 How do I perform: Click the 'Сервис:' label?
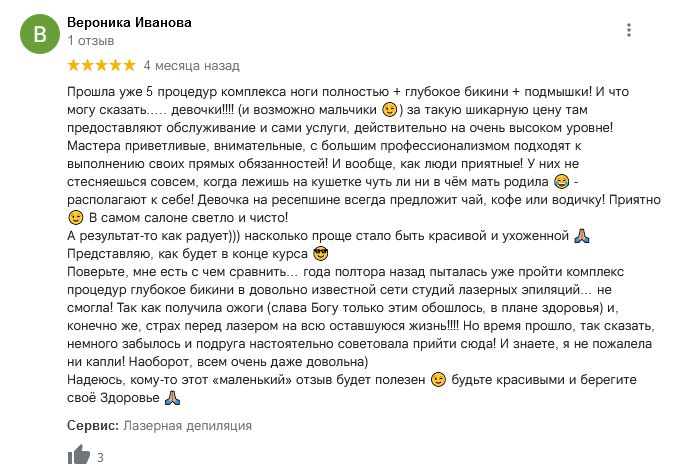pos(93,425)
